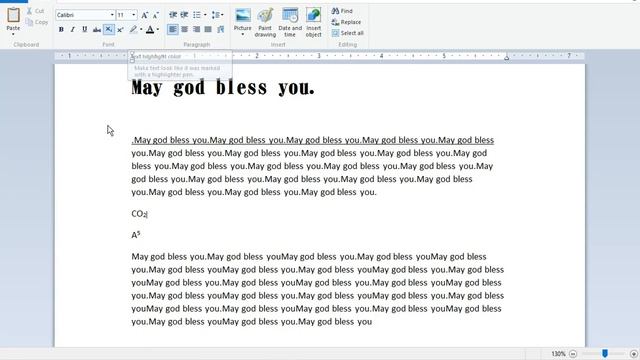
Task: Click the Paste clipboard icon
Action: pos(13,15)
